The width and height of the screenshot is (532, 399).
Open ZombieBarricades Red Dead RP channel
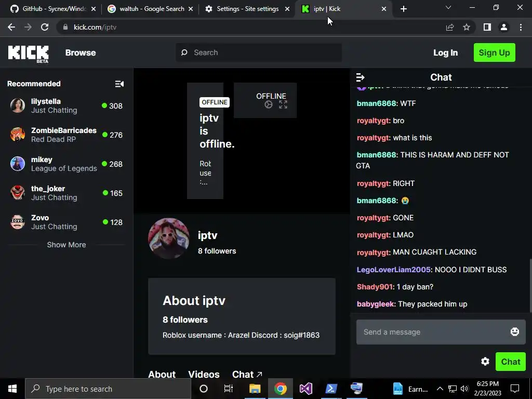(66, 135)
